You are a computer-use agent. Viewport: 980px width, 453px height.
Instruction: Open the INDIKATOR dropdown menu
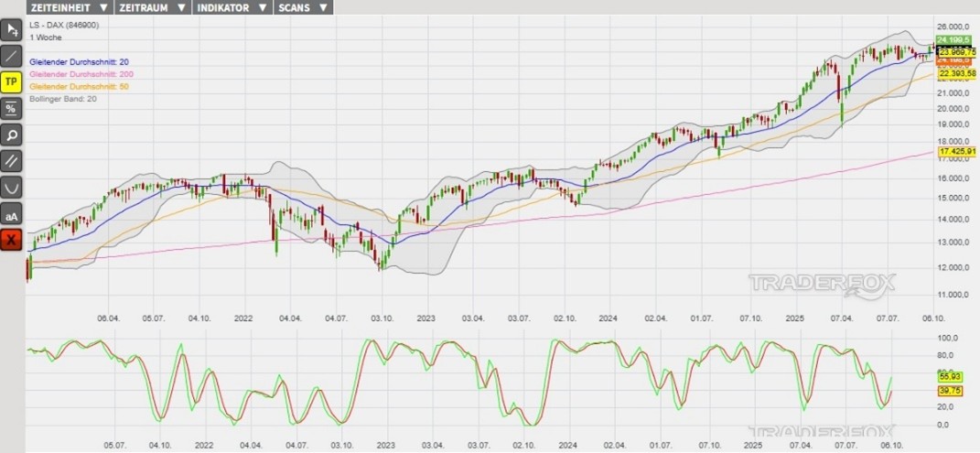coord(232,7)
